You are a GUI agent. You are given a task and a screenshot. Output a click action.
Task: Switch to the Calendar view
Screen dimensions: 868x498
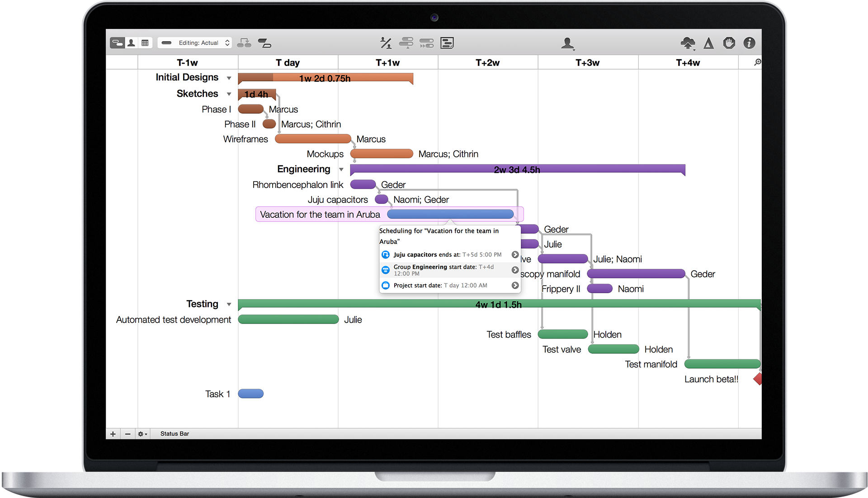[x=145, y=43]
